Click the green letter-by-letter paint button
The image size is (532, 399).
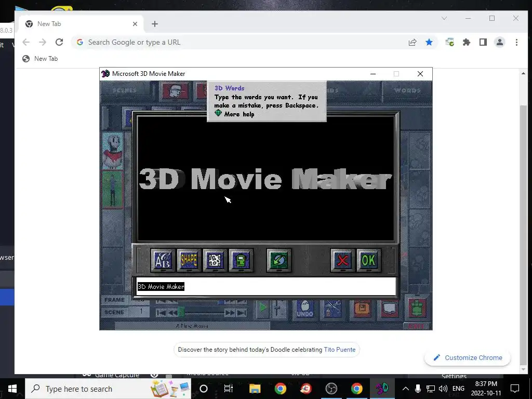pos(241,260)
